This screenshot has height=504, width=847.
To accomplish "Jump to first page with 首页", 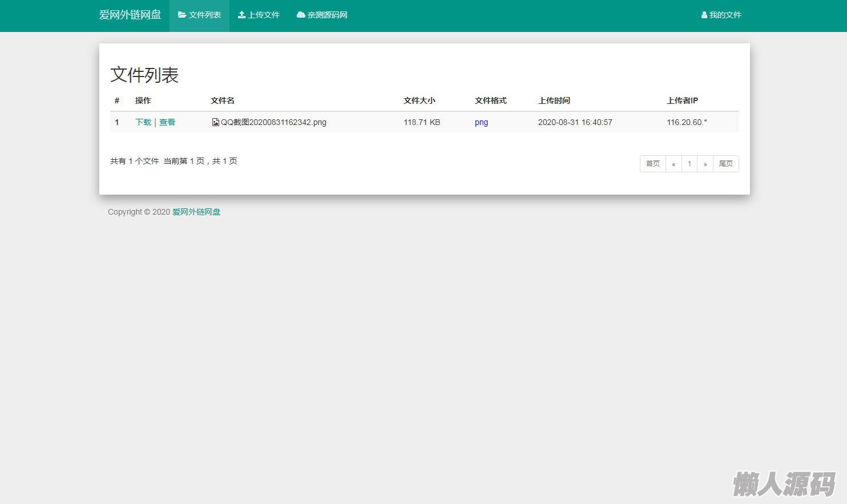I will click(652, 164).
